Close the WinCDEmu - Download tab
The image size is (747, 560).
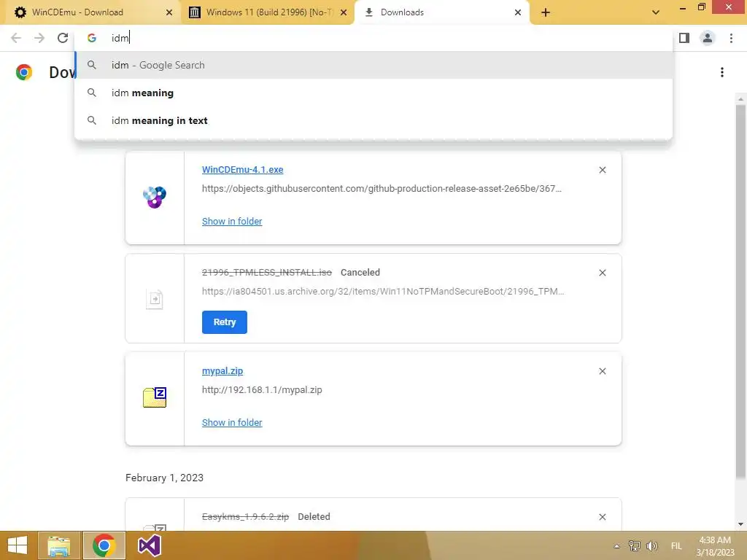(x=169, y=12)
